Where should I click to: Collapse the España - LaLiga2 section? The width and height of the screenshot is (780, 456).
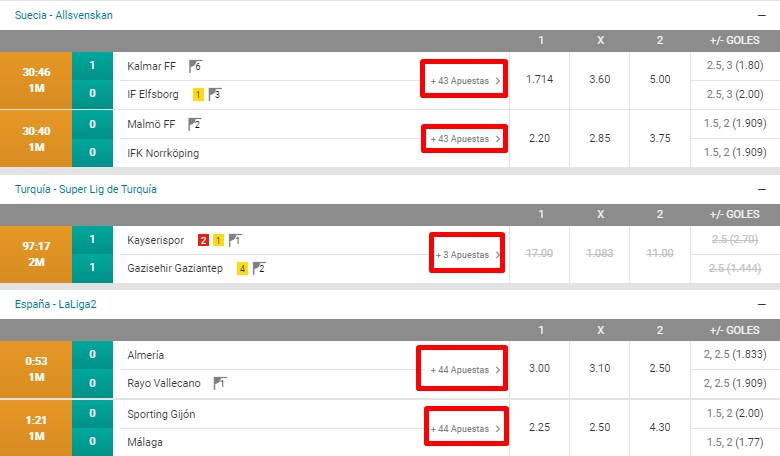tap(762, 304)
